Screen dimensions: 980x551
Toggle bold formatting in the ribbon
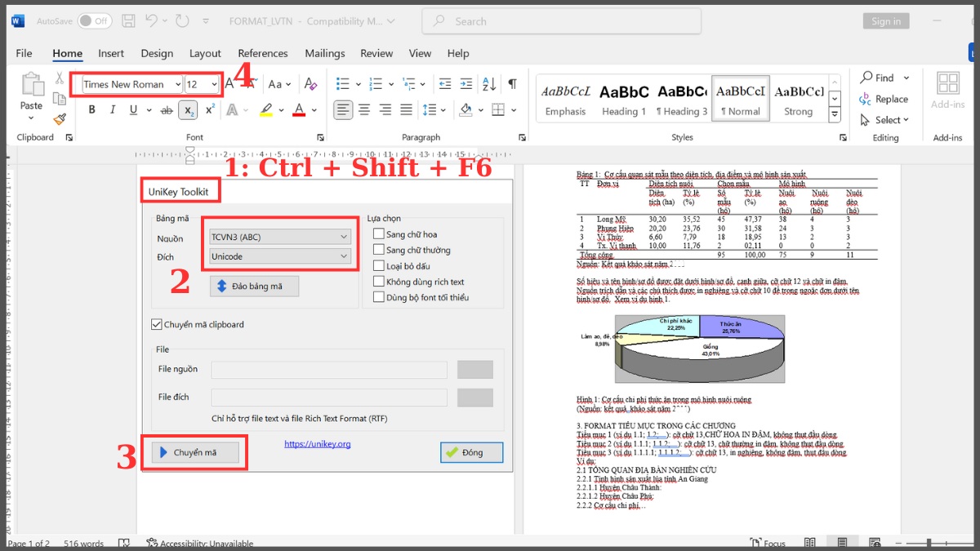pos(91,109)
